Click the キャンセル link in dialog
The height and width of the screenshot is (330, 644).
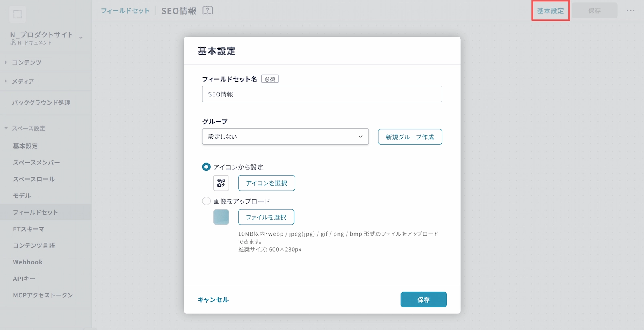point(213,300)
